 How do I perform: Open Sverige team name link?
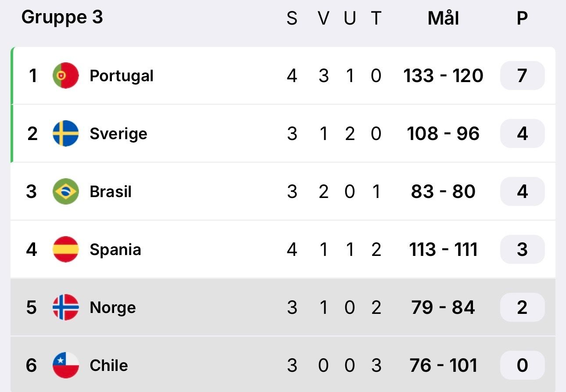[x=118, y=133]
